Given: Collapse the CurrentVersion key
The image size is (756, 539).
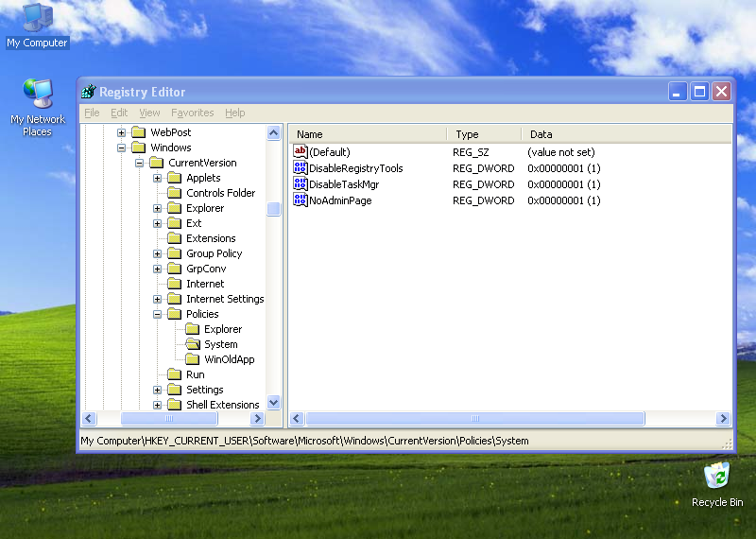Looking at the screenshot, I should tap(139, 163).
